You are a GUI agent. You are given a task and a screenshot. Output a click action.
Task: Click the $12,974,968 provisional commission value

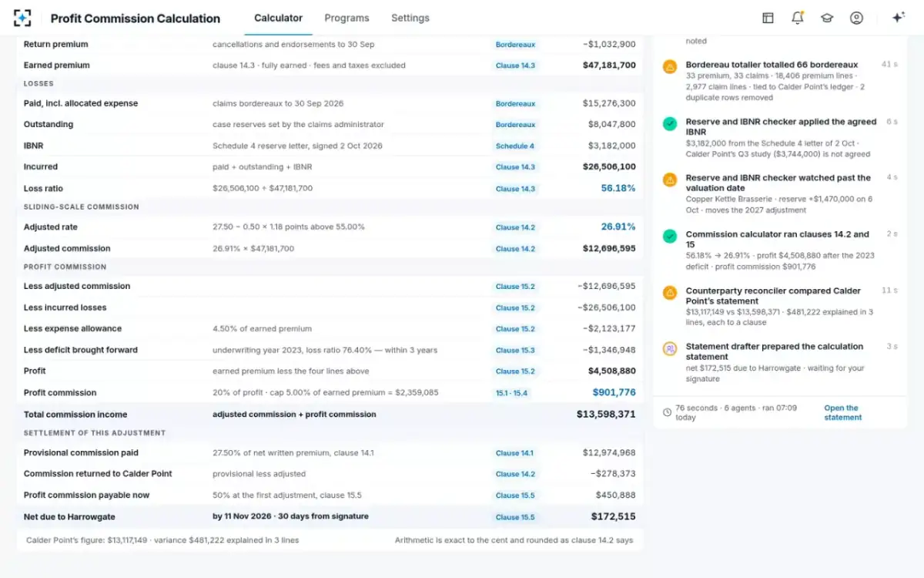609,453
